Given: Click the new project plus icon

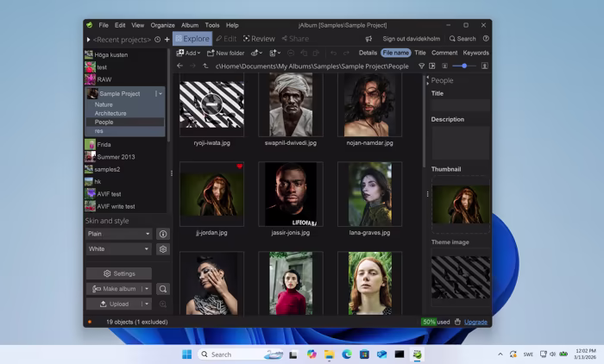Looking at the screenshot, I should coord(167,40).
